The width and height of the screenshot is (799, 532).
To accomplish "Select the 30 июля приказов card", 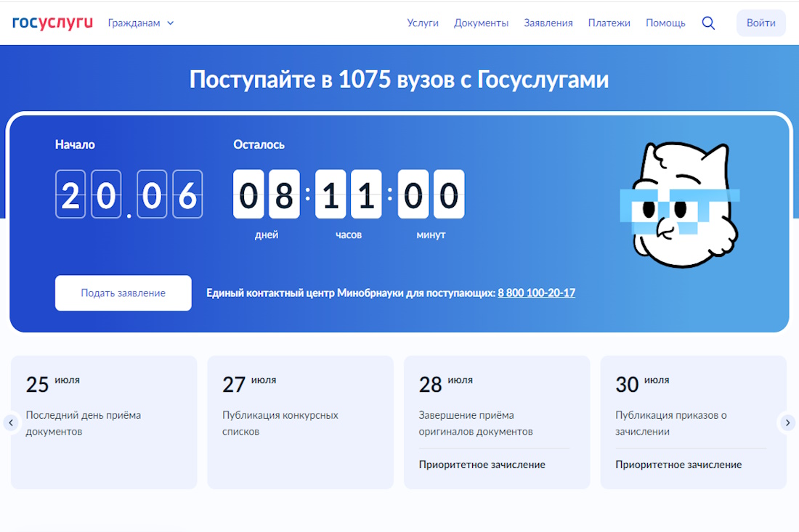I will coord(693,422).
